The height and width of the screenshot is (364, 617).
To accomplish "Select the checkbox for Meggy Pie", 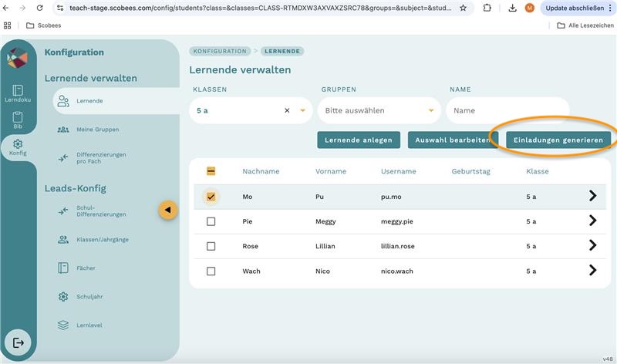I will point(211,221).
